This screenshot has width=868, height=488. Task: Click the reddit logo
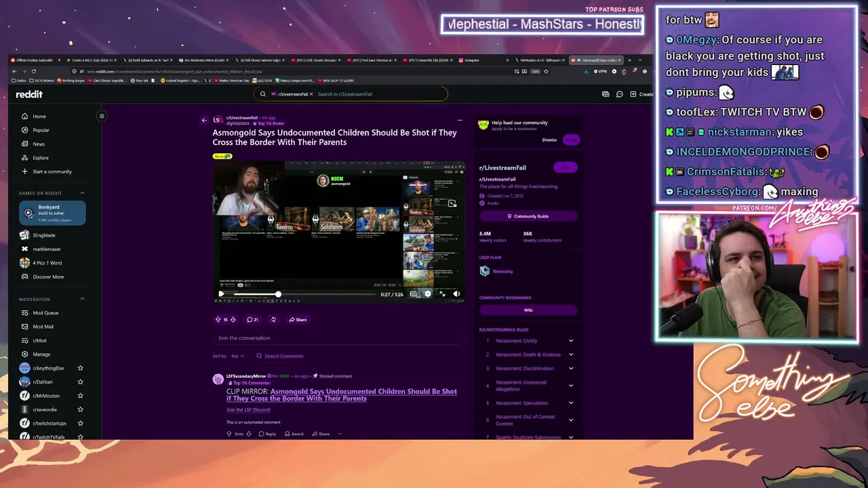[x=29, y=94]
